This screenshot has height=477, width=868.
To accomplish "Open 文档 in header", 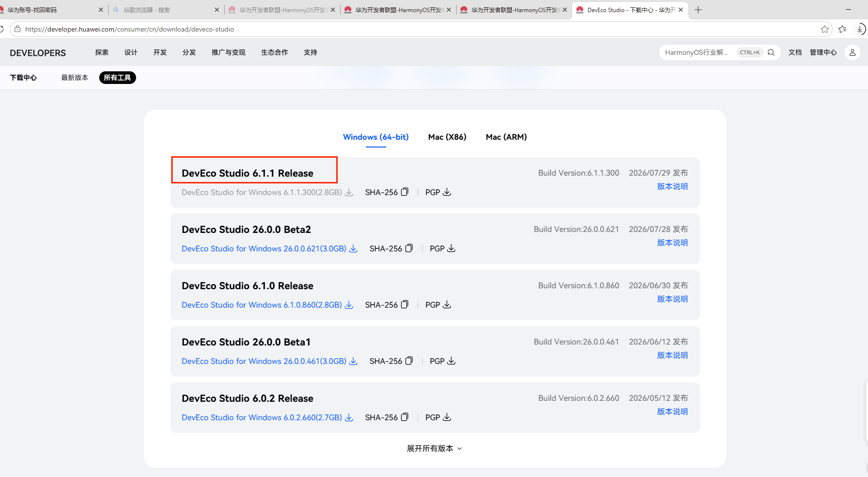I will [795, 52].
